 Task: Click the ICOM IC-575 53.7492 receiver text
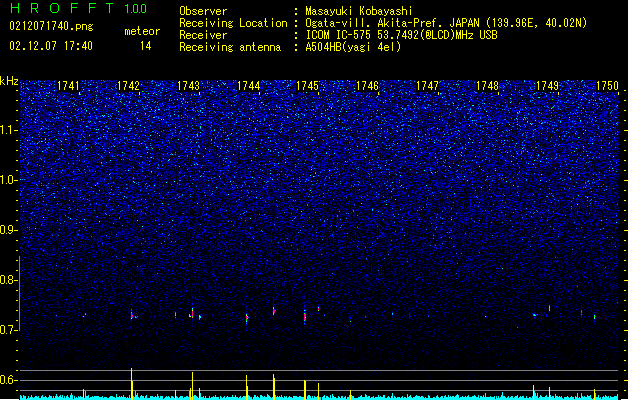[401, 35]
